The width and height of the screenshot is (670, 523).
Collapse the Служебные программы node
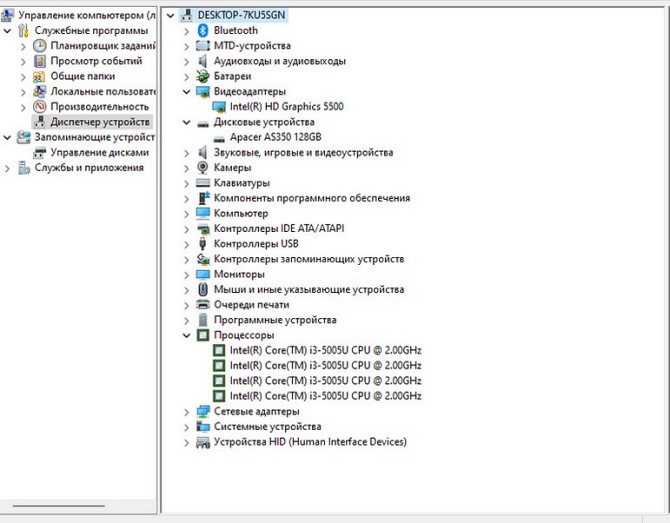tap(9, 31)
